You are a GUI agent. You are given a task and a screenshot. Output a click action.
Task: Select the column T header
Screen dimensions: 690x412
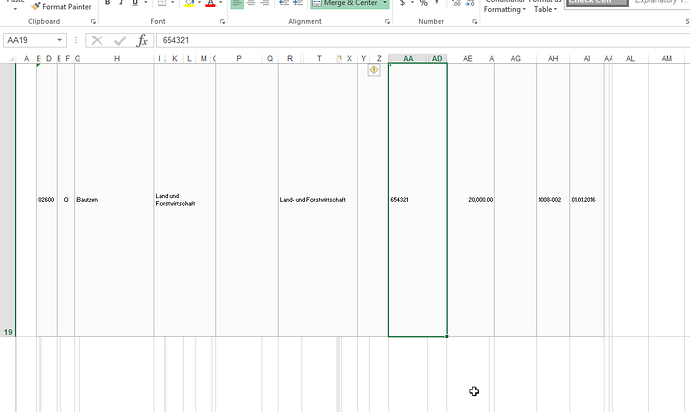(x=319, y=58)
